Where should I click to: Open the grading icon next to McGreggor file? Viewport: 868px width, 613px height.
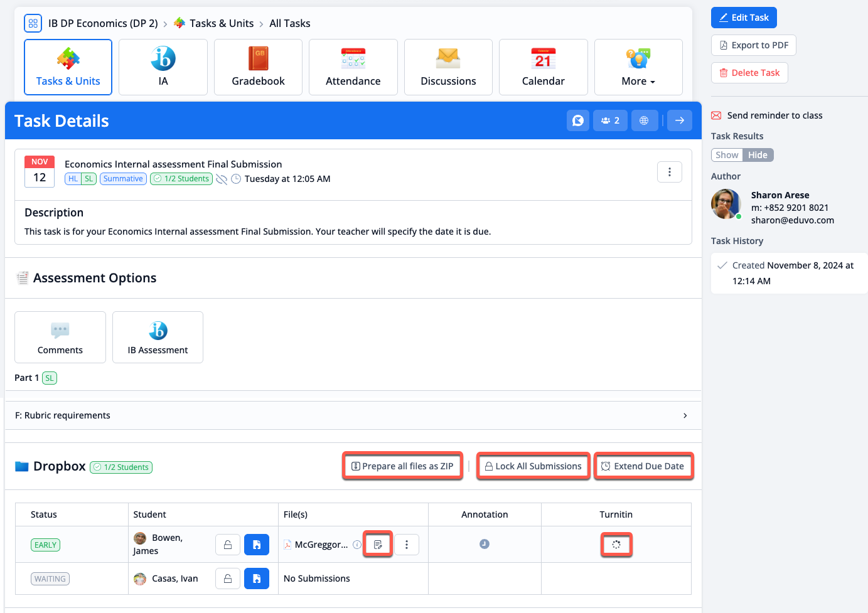(378, 545)
